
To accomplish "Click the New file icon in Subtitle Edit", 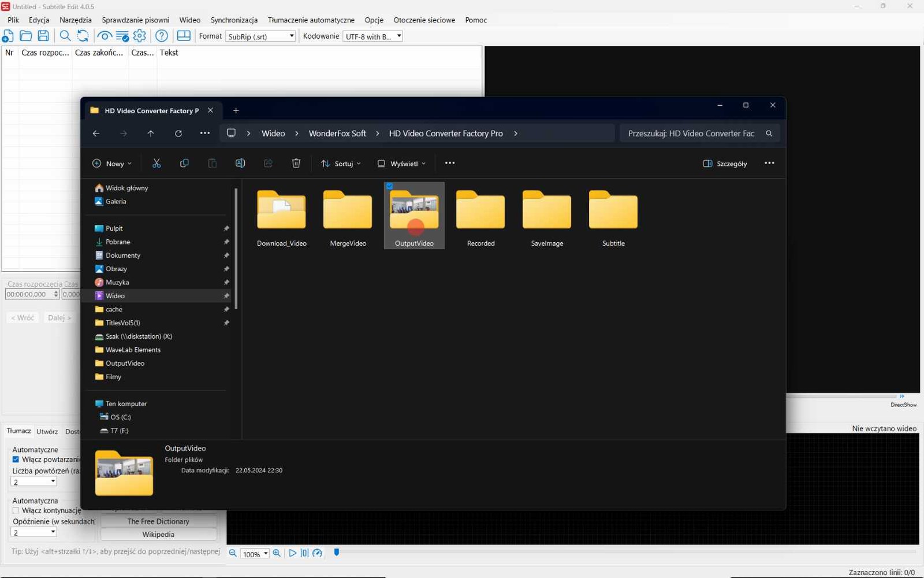I will pyautogui.click(x=8, y=36).
